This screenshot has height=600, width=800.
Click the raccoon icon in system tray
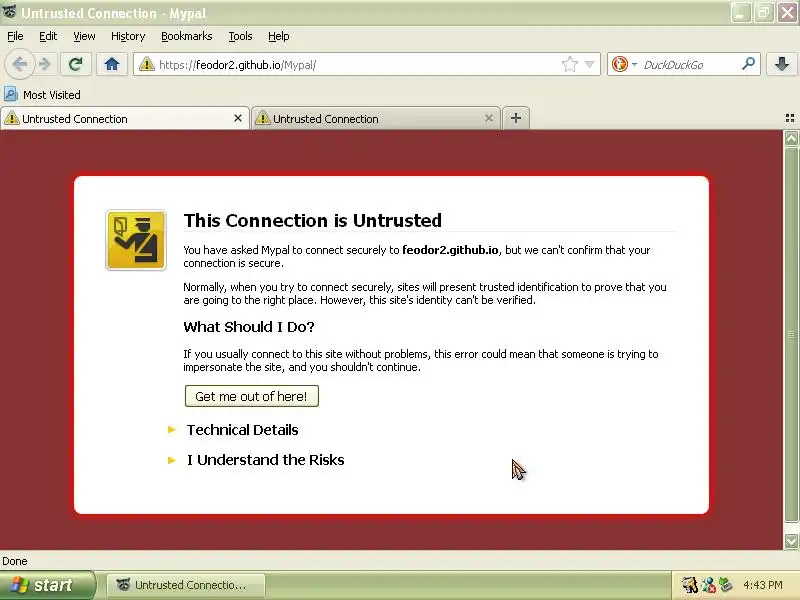(x=689, y=585)
